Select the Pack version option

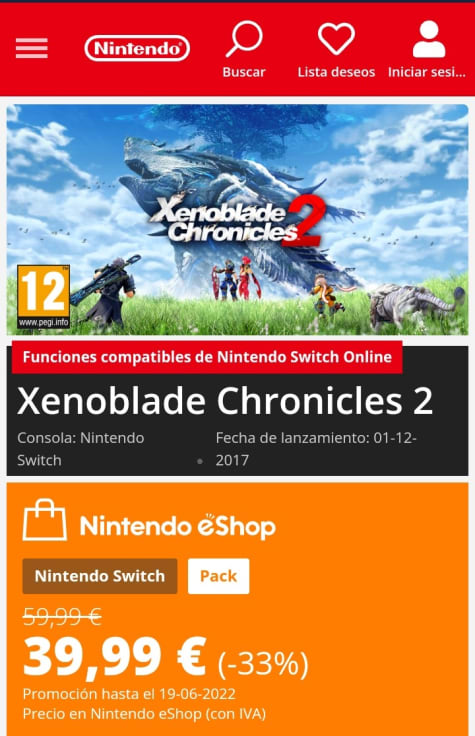[218, 576]
